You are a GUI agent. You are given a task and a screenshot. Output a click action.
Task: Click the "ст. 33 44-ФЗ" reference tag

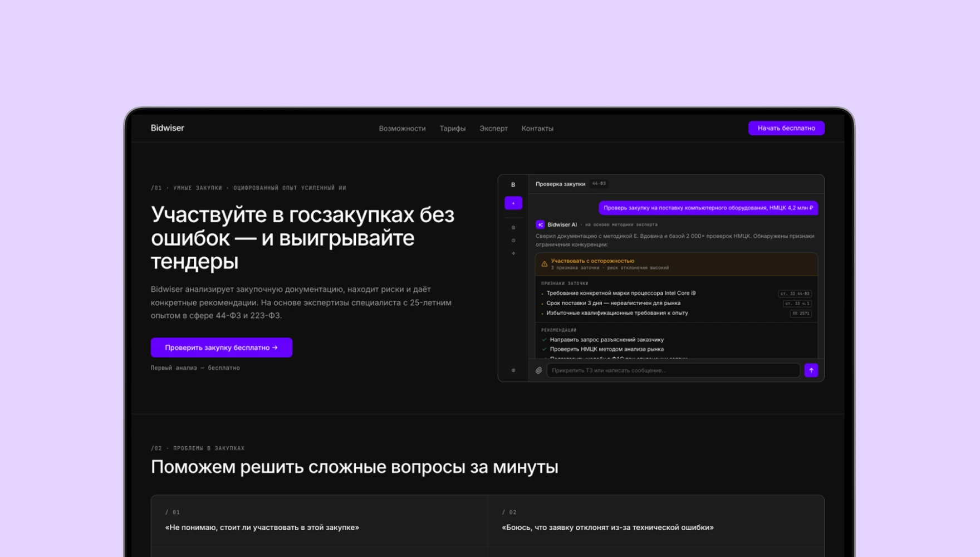click(x=795, y=294)
